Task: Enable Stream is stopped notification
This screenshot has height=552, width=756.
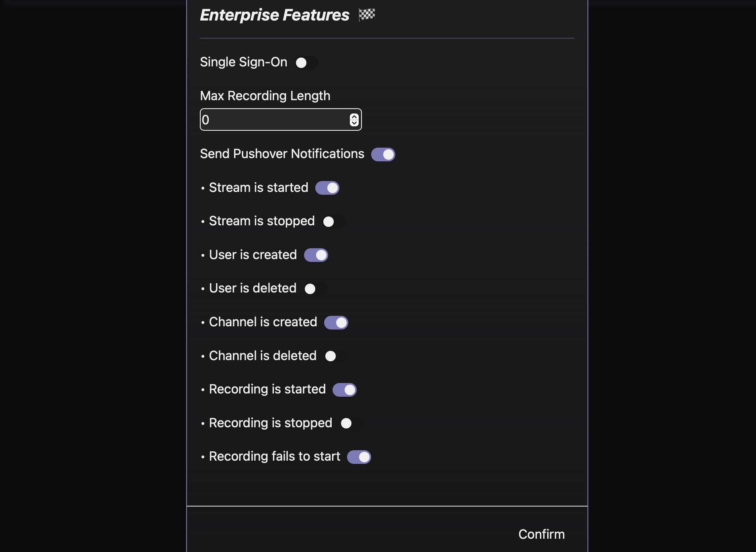Action: 333,222
